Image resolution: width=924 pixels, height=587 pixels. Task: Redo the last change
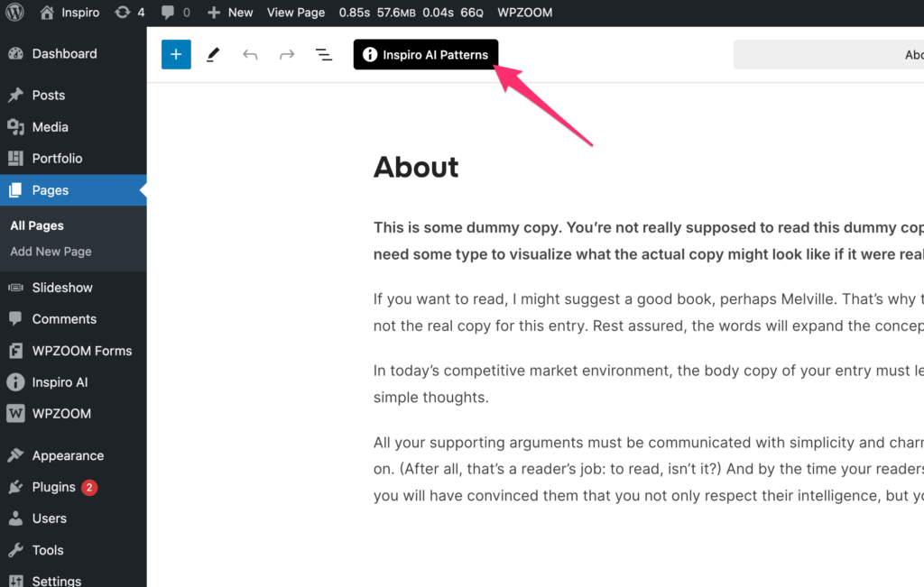[287, 55]
